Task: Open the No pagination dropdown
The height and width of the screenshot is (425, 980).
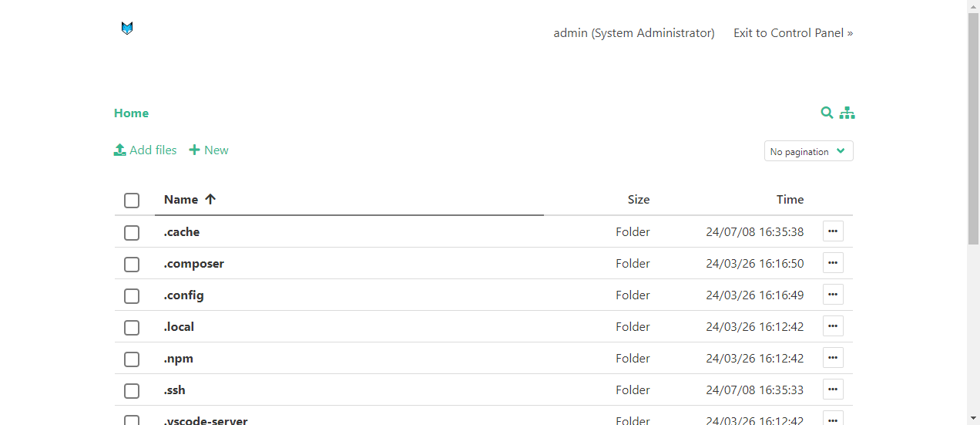Action: 808,151
